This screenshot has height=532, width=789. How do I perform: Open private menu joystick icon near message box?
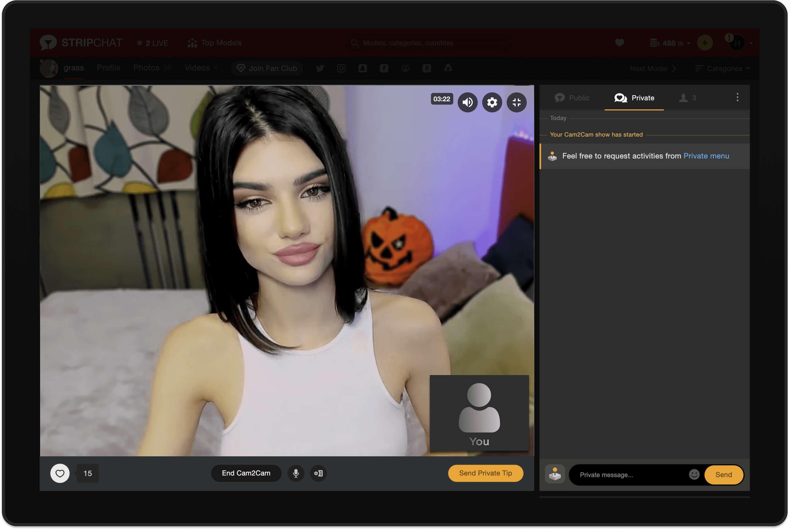pyautogui.click(x=555, y=474)
